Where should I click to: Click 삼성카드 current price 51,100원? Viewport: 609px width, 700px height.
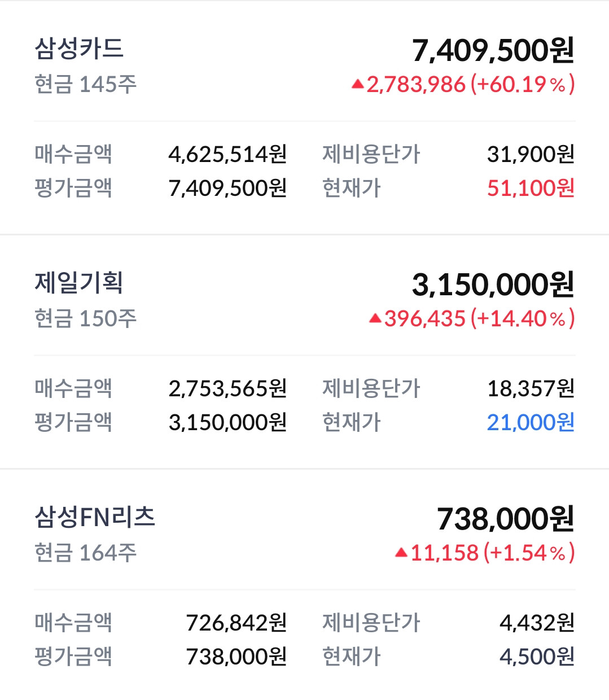tap(531, 188)
